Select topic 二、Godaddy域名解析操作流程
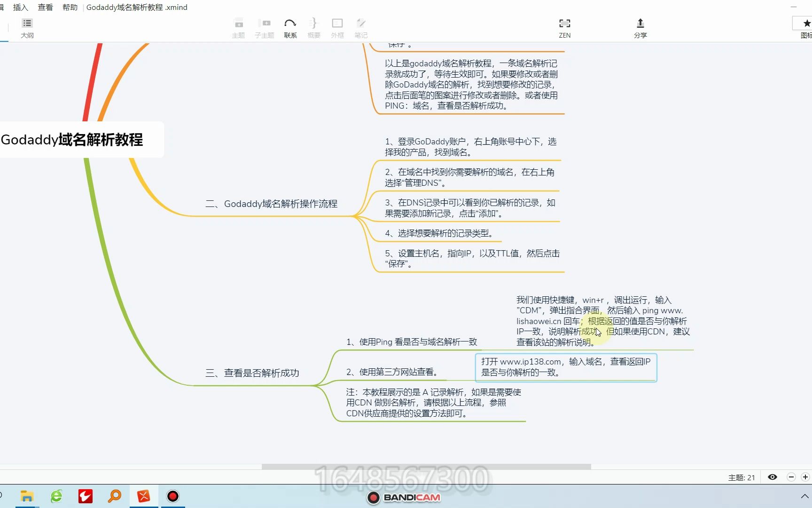The height and width of the screenshot is (508, 812). pyautogui.click(x=272, y=204)
